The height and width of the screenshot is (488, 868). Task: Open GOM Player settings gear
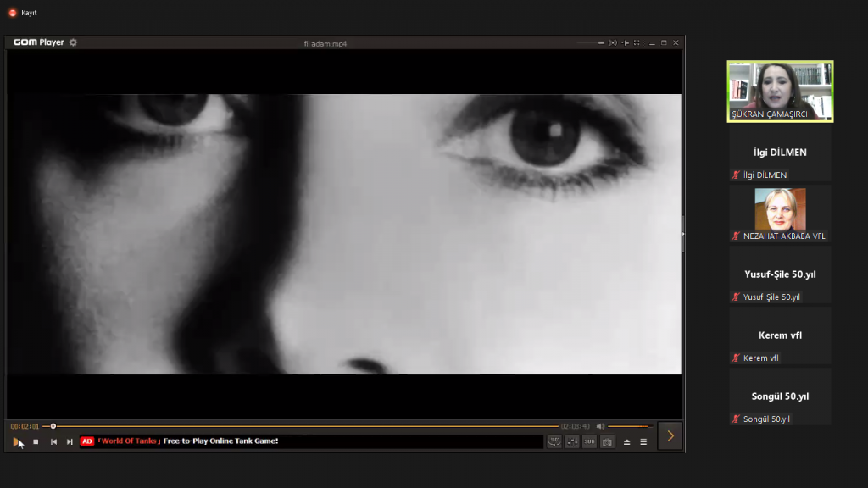[x=73, y=42]
